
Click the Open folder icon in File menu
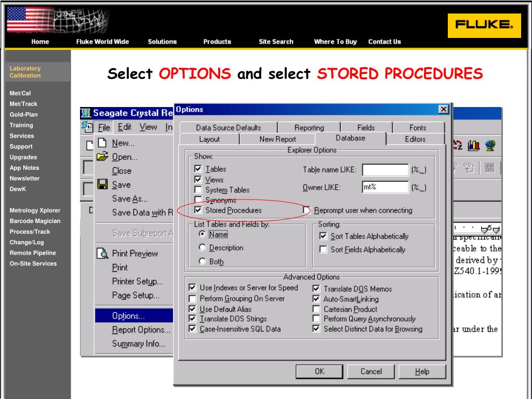click(x=102, y=156)
